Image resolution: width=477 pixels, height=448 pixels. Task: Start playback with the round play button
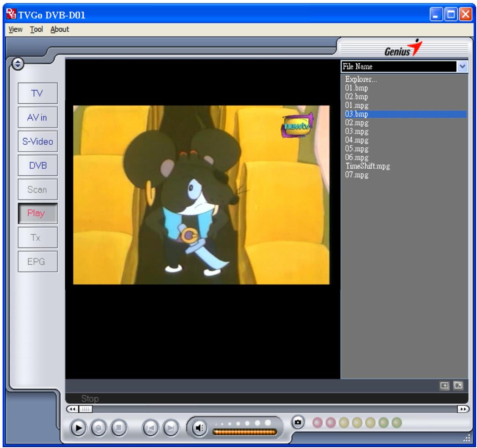(78, 428)
